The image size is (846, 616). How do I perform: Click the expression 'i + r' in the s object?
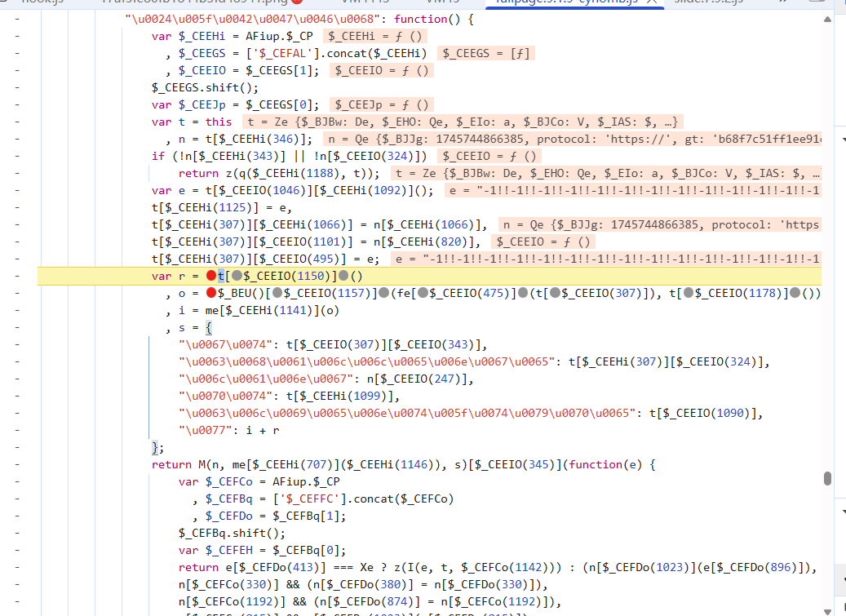(x=262, y=431)
